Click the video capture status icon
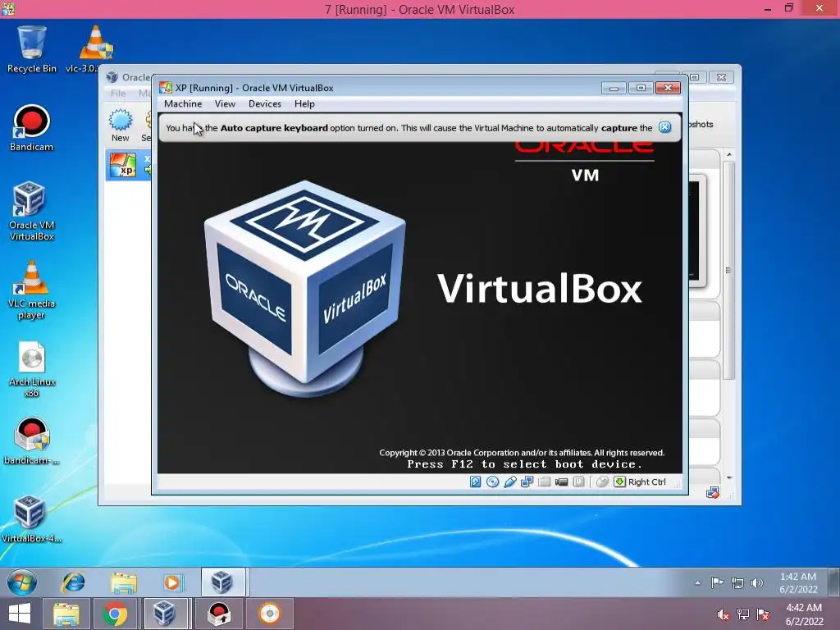 click(x=561, y=482)
